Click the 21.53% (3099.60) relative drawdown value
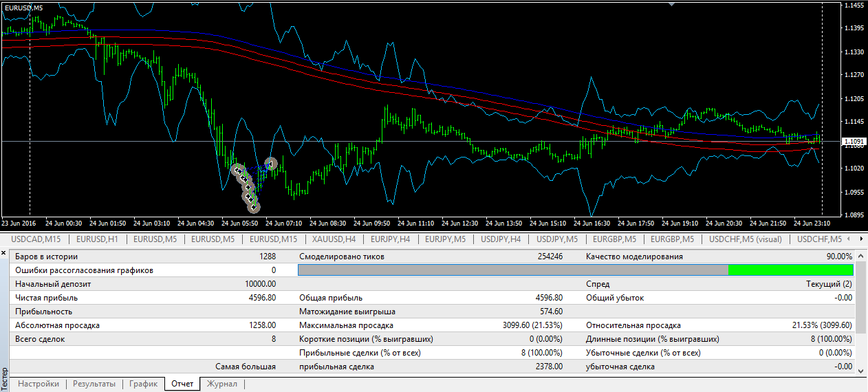Screen dimensions: 868x392 point(823,325)
